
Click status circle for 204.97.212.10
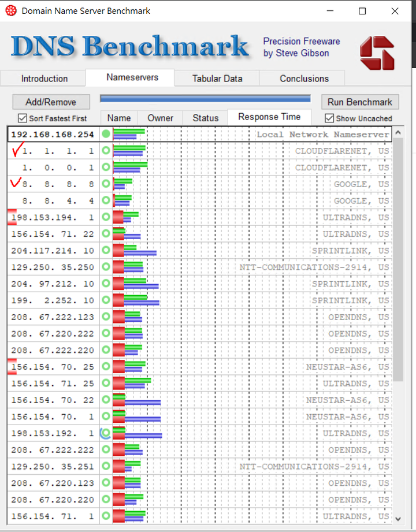[x=106, y=283]
